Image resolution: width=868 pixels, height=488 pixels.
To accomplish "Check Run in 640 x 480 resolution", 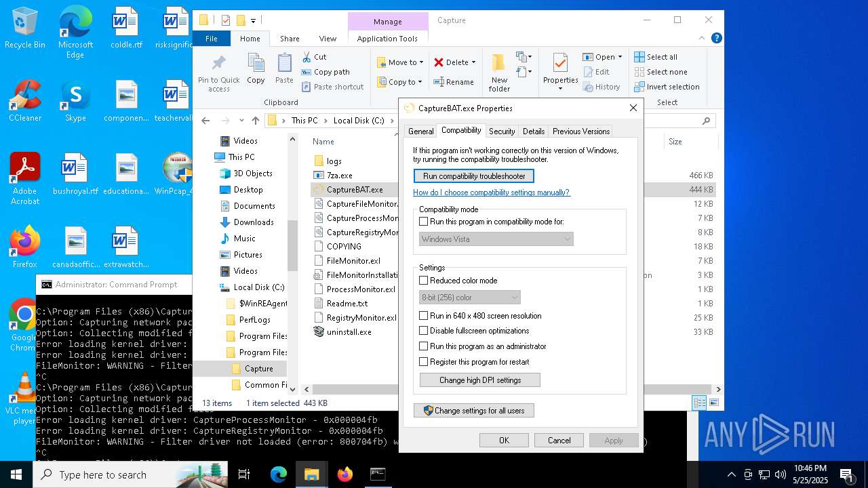I will (424, 316).
